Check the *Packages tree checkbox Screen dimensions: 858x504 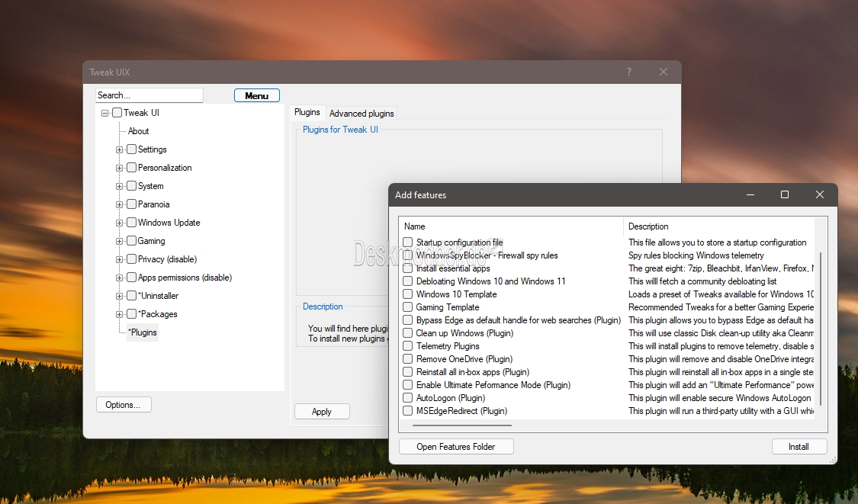[x=131, y=313]
